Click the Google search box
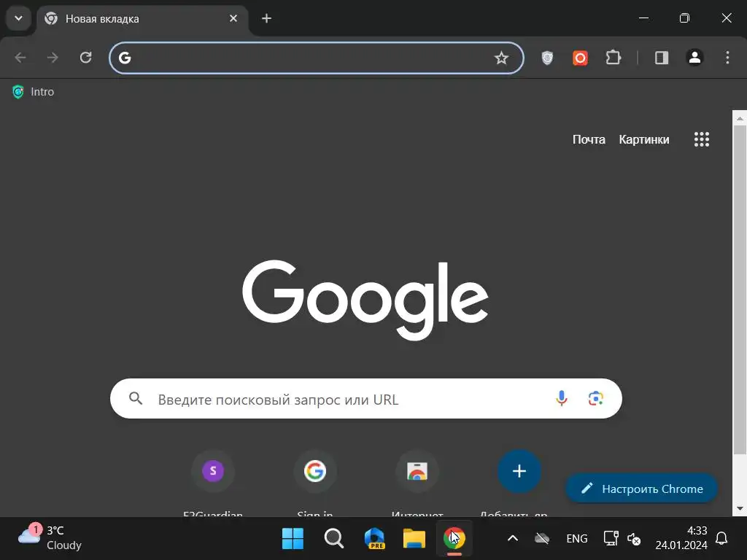The height and width of the screenshot is (560, 747). point(366,399)
